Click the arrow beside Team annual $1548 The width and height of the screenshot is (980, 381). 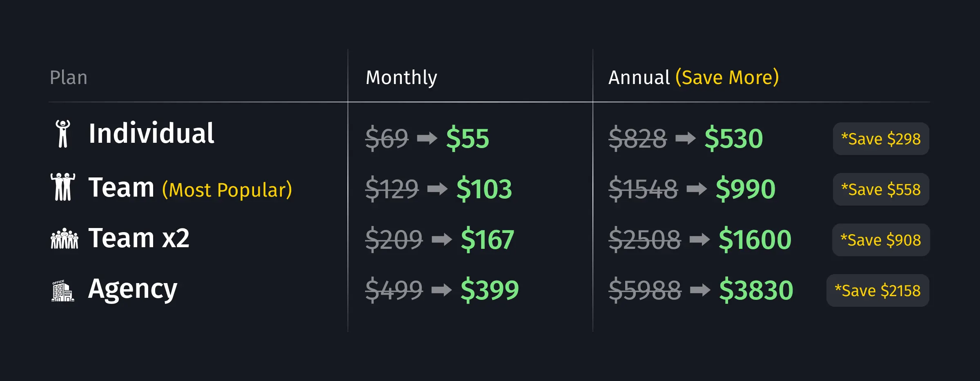point(697,189)
